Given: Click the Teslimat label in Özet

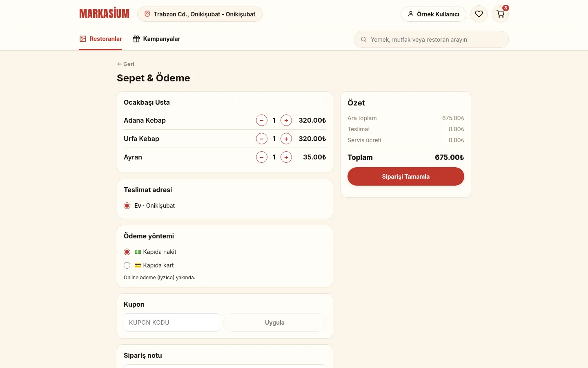Looking at the screenshot, I should point(359,129).
